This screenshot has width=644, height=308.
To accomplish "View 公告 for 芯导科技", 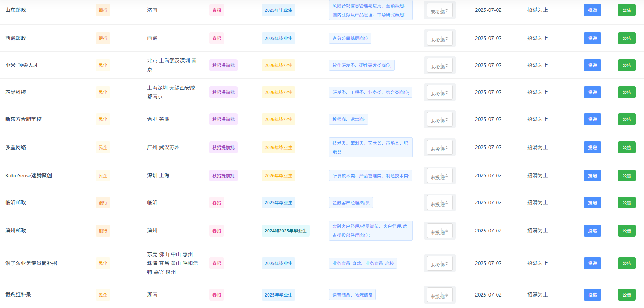I will [x=627, y=92].
